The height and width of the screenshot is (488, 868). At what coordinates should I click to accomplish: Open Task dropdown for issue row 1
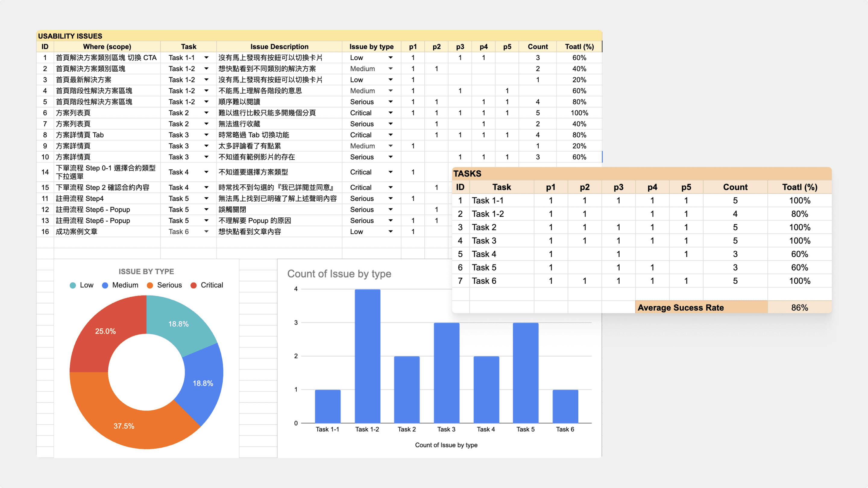click(206, 58)
